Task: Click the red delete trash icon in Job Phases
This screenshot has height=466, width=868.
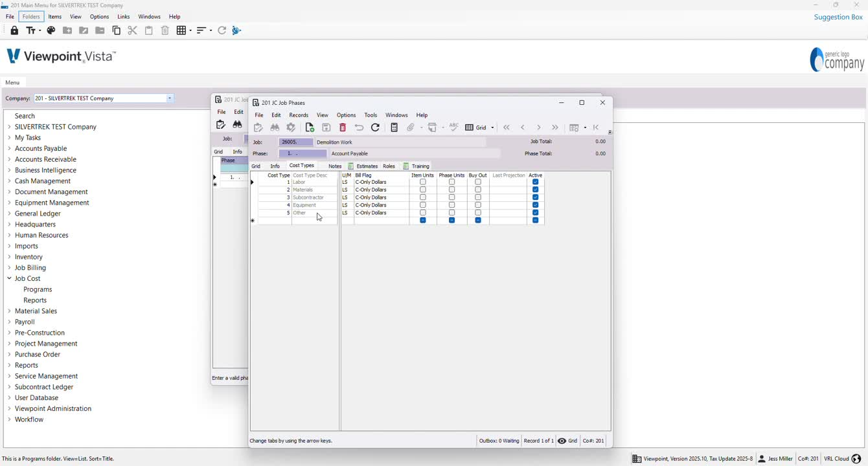Action: 343,128
